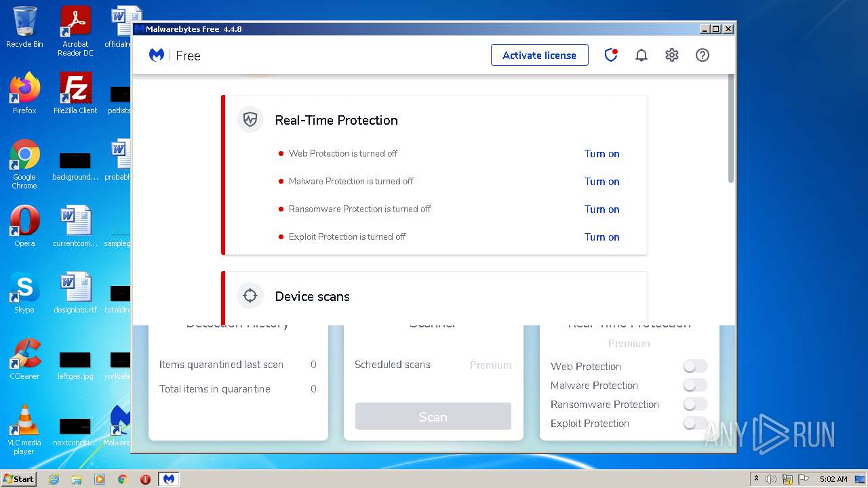The width and height of the screenshot is (868, 488).
Task: Click the Malwarebytes logo in header
Action: (x=157, y=56)
